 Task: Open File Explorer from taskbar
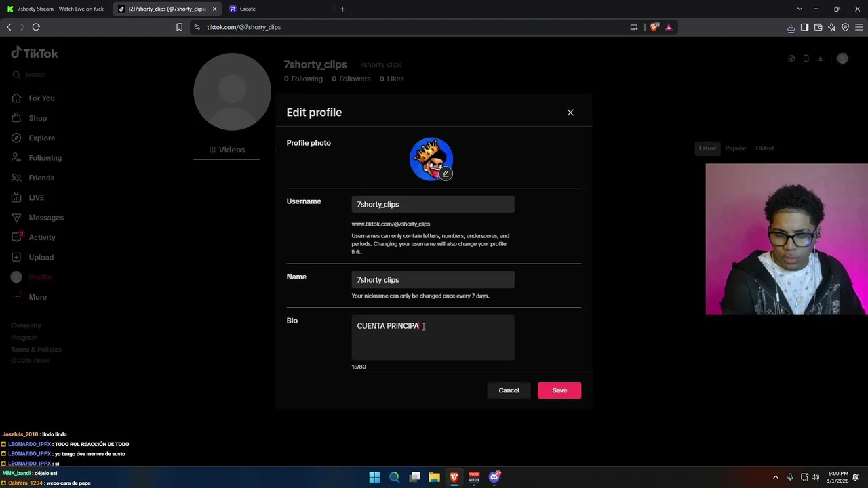point(434,477)
